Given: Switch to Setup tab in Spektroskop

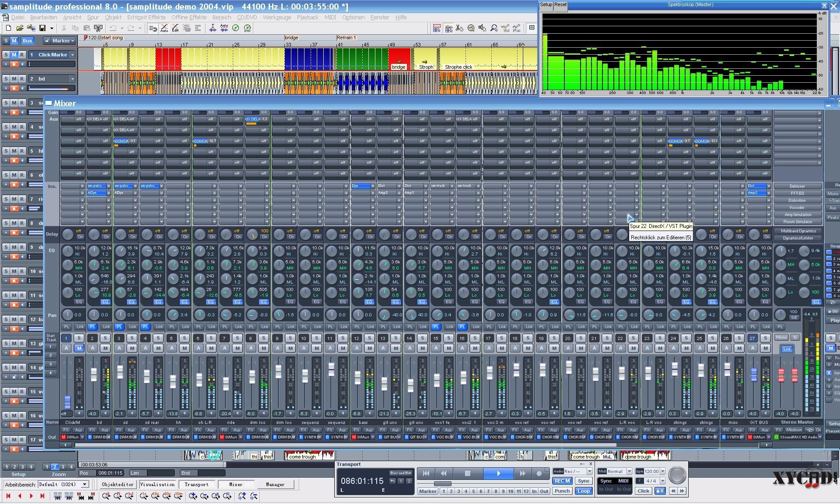Looking at the screenshot, I should (x=546, y=5).
